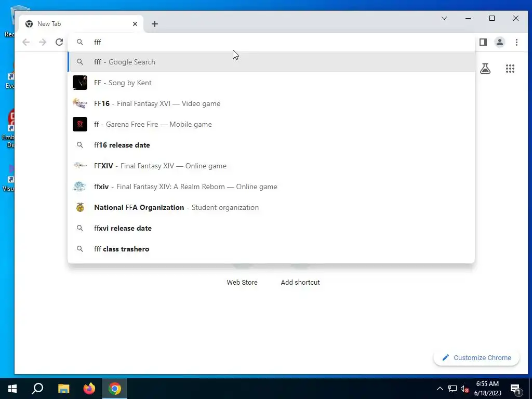Show hidden system tray icons
This screenshot has width=532, height=399.
440,389
